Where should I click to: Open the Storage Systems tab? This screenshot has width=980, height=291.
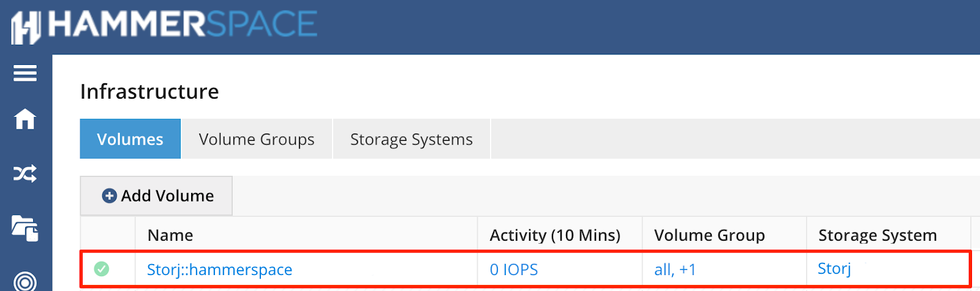[412, 139]
